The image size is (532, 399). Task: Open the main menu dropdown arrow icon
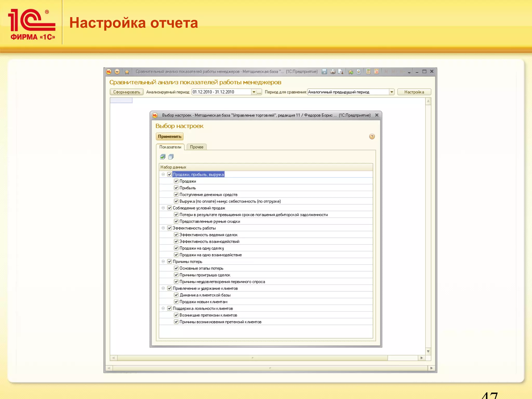click(117, 71)
